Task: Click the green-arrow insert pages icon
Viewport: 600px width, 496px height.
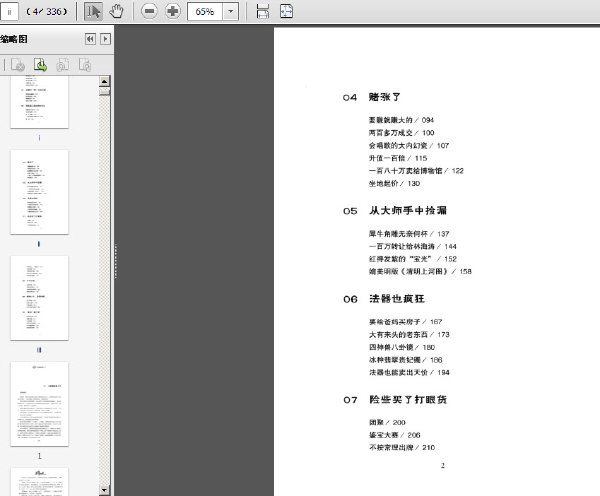Action: click(x=40, y=65)
